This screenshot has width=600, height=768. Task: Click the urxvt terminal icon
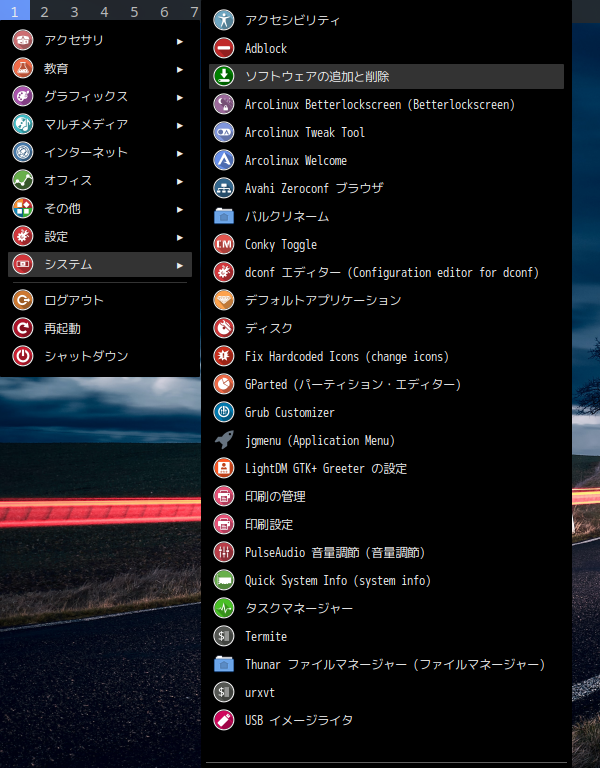(x=224, y=692)
